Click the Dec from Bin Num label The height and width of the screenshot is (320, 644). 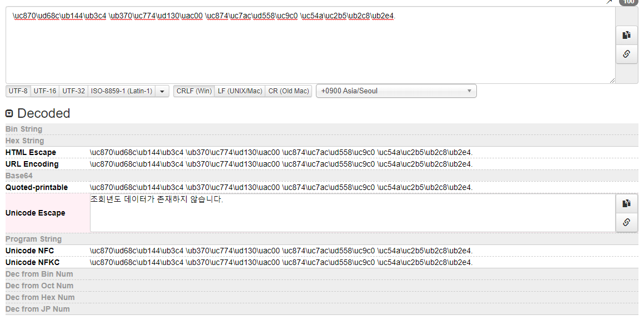[39, 274]
